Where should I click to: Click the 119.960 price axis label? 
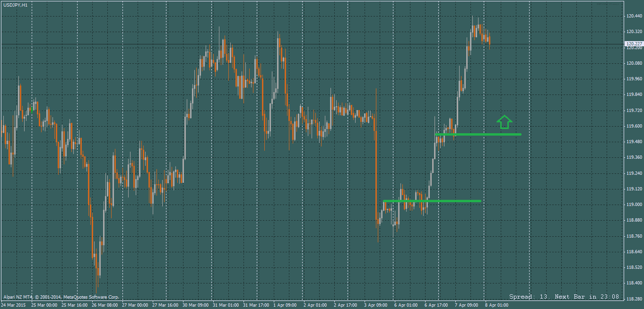[634, 79]
